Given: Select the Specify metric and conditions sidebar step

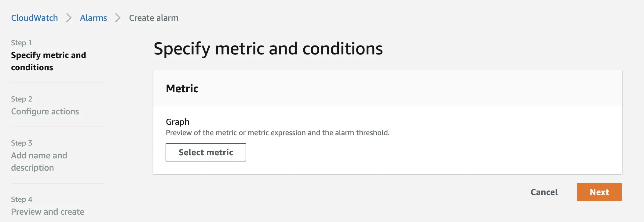Looking at the screenshot, I should (48, 61).
